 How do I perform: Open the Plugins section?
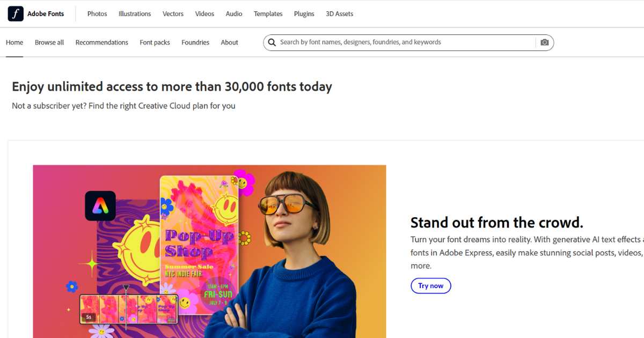tap(304, 14)
